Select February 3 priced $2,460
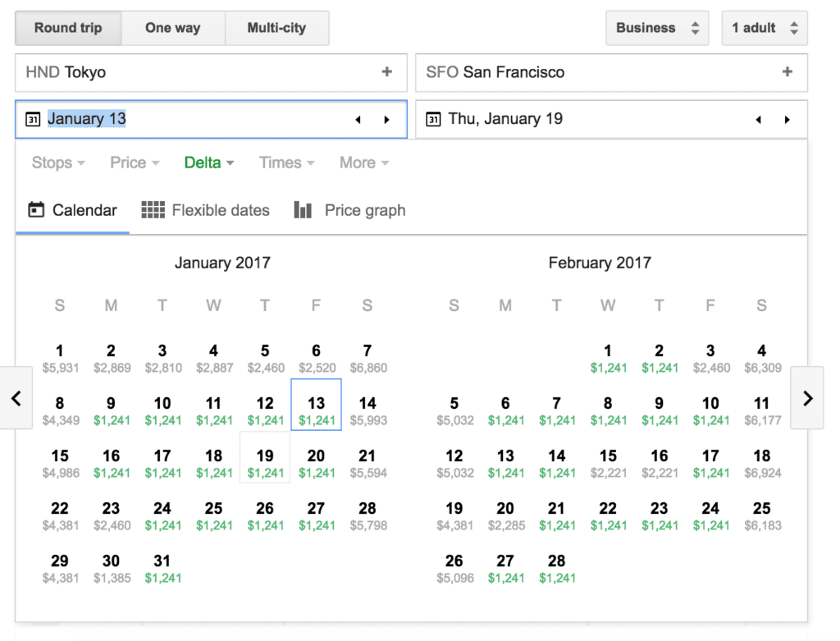 pyautogui.click(x=711, y=358)
